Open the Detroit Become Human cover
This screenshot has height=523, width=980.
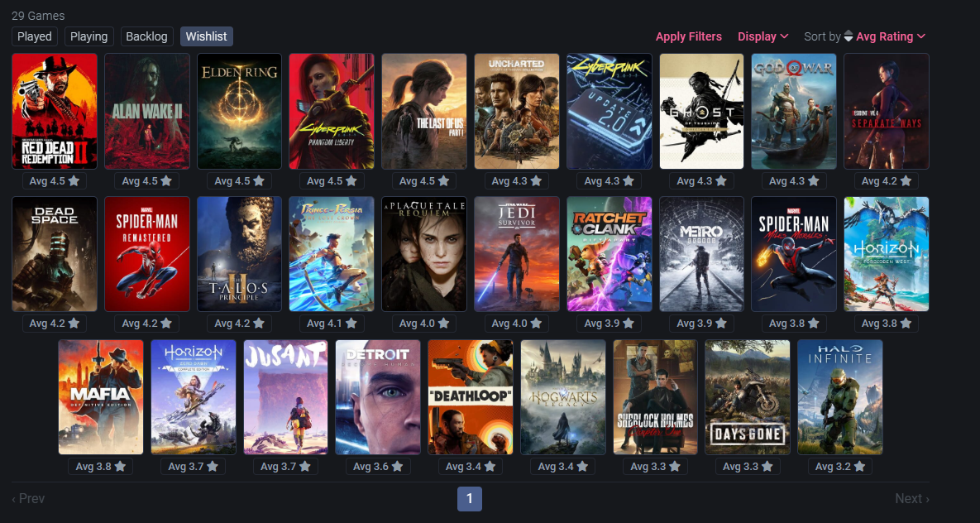(378, 397)
